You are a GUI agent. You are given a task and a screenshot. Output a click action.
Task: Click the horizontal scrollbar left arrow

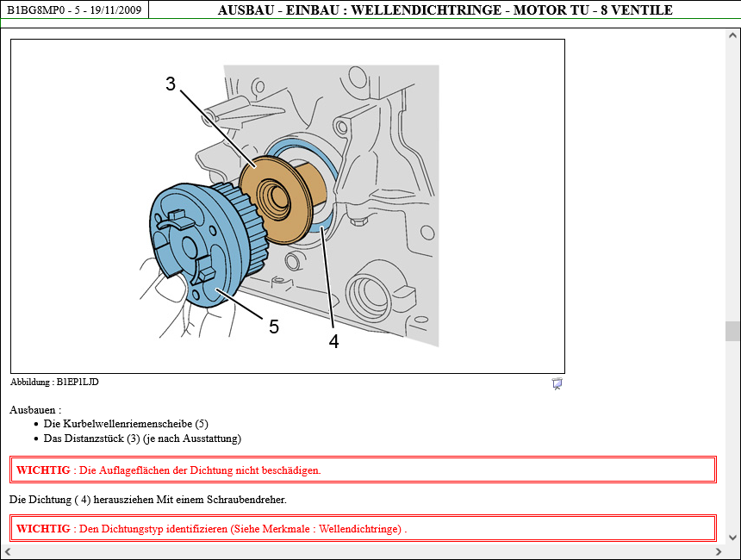8,551
